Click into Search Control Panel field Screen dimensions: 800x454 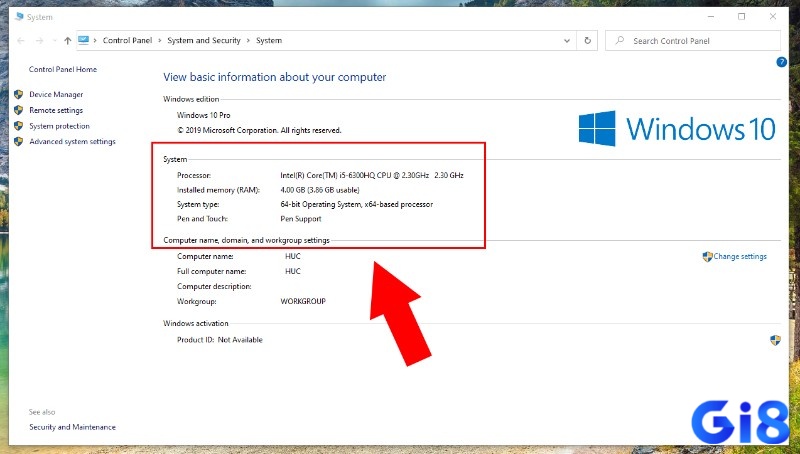pyautogui.click(x=693, y=40)
